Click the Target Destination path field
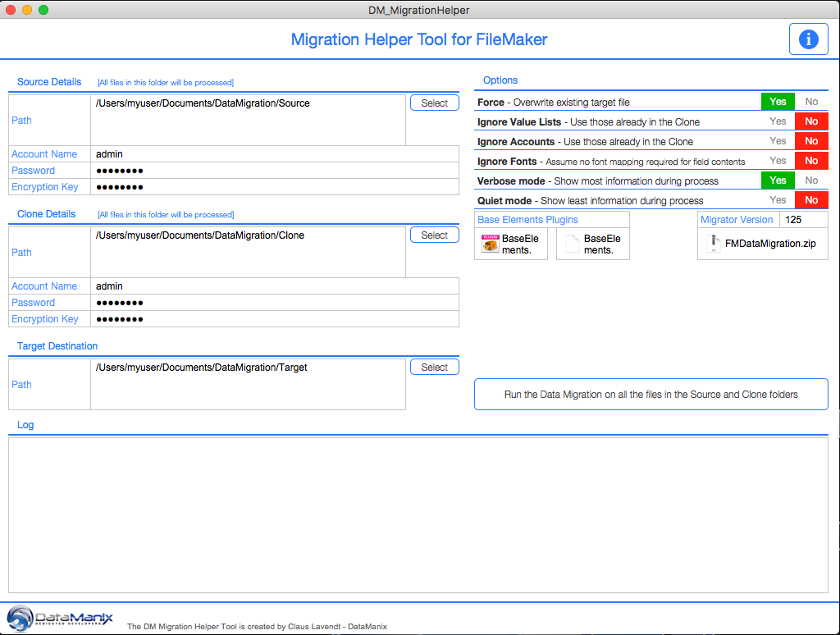Screen dimensions: 840x635 coord(248,384)
